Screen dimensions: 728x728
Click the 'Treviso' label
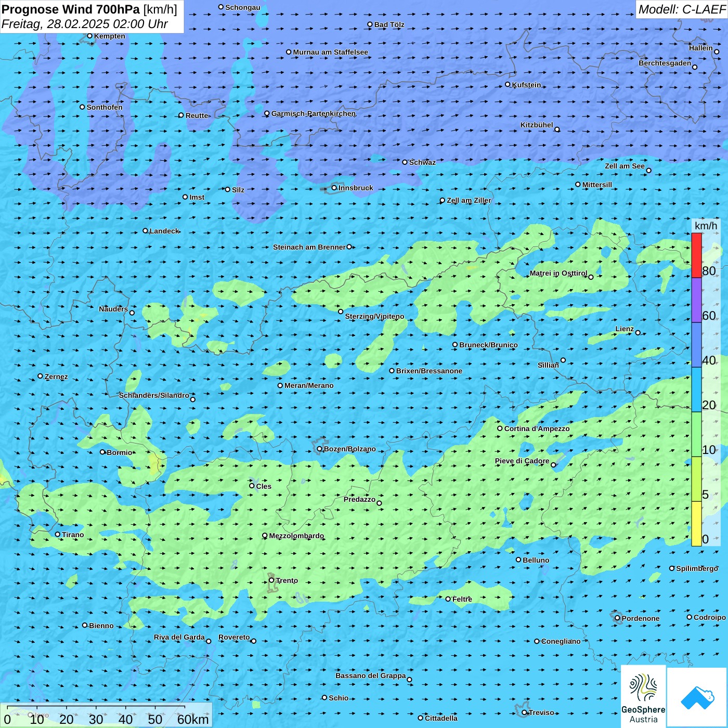pos(541,712)
